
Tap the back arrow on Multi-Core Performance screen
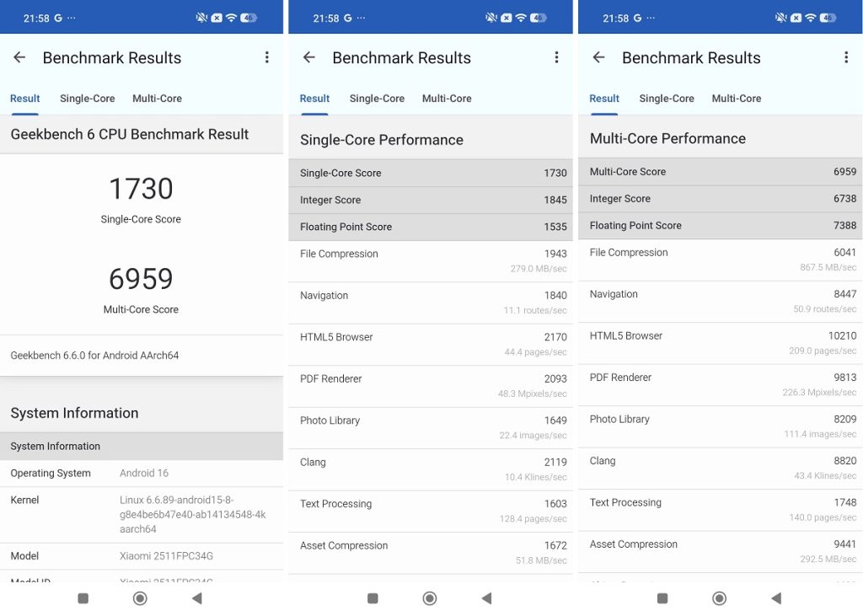[x=599, y=57]
